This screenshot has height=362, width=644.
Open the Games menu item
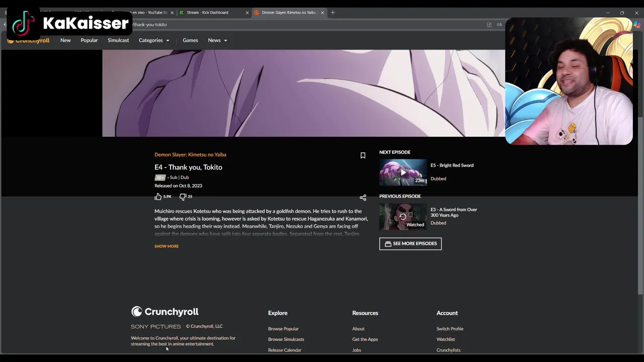[x=190, y=40]
